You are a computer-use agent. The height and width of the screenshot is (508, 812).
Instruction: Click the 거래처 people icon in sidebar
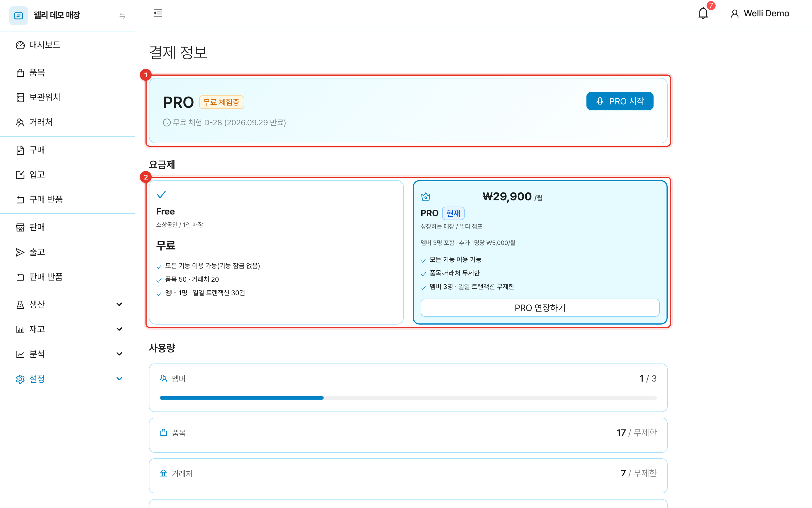point(20,122)
